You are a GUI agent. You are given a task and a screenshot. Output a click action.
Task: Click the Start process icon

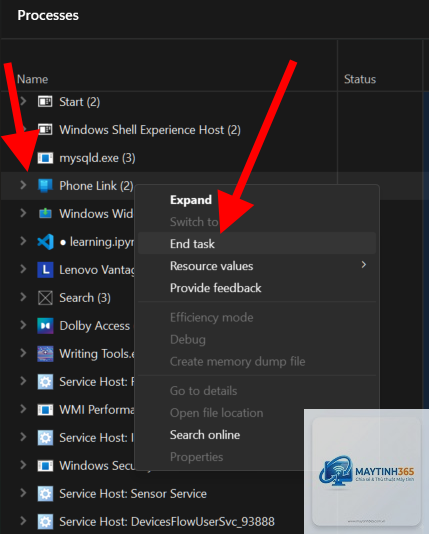[45, 101]
